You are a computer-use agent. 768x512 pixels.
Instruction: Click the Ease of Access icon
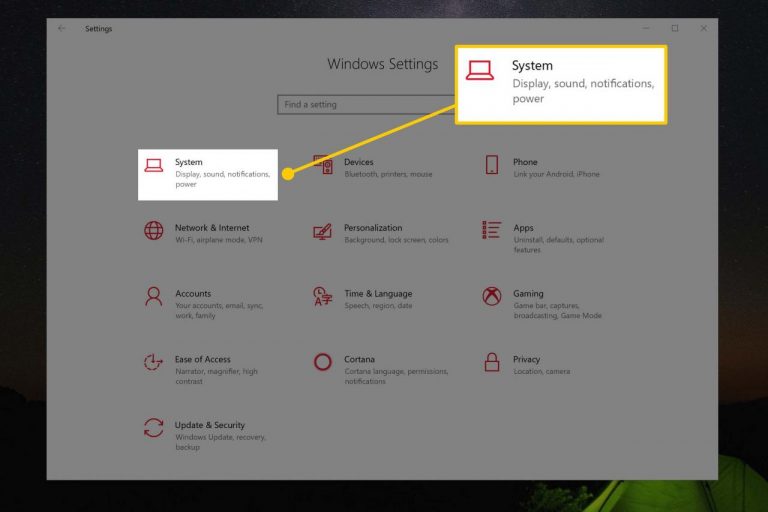[x=153, y=362]
